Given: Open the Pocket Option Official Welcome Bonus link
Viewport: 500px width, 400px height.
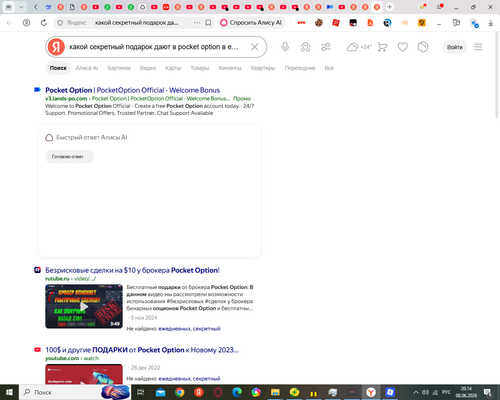Looking at the screenshot, I should (x=133, y=90).
